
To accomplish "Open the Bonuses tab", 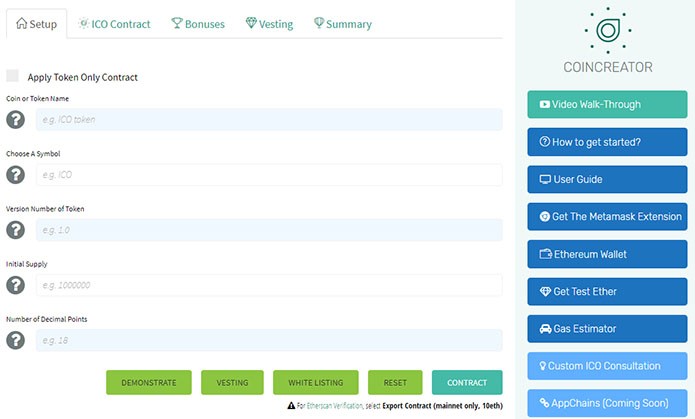I will point(198,24).
